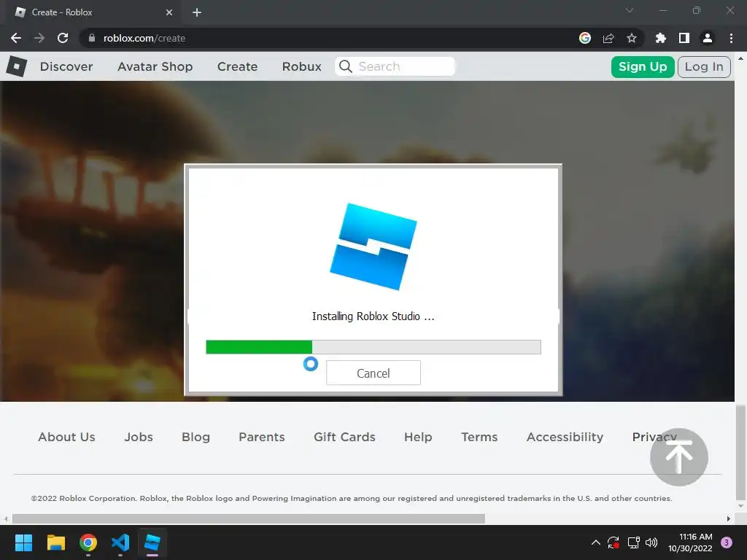Click the scroll-to-top arrow button
Viewport: 747px width, 560px height.
point(679,456)
